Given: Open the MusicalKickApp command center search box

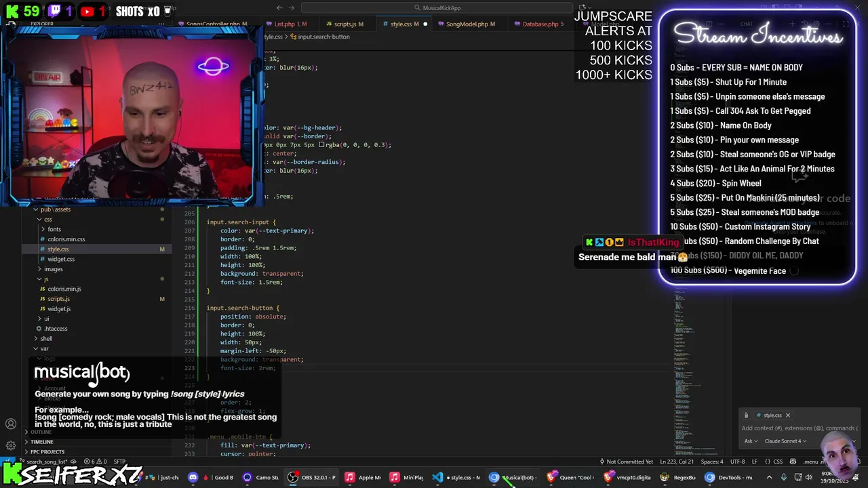Looking at the screenshot, I should tap(437, 7).
